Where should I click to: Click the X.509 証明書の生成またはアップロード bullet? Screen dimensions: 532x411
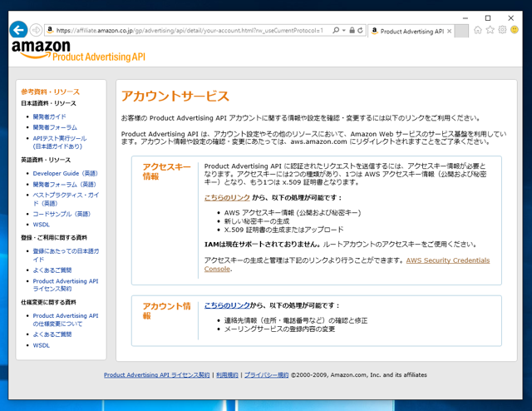pos(283,230)
